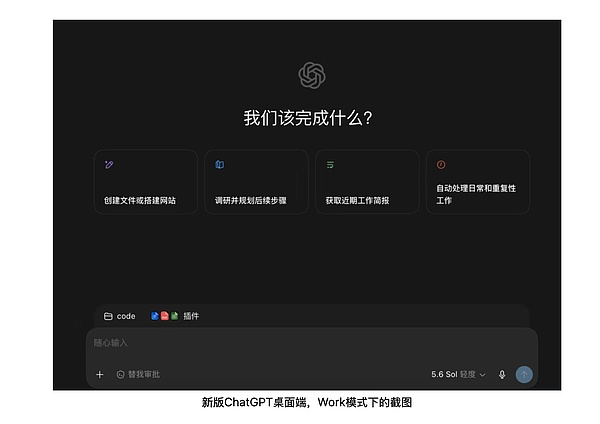Open the 自动处理日常和重复性工作 card
600x424 pixels.
[x=478, y=181]
